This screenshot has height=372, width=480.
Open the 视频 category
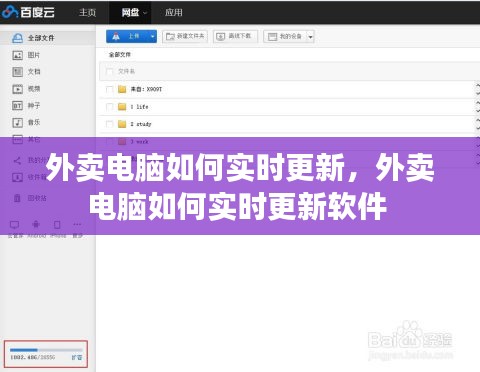tap(34, 89)
